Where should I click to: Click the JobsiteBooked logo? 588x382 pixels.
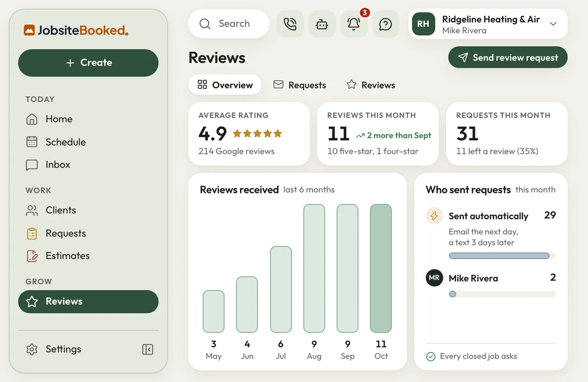pos(76,31)
